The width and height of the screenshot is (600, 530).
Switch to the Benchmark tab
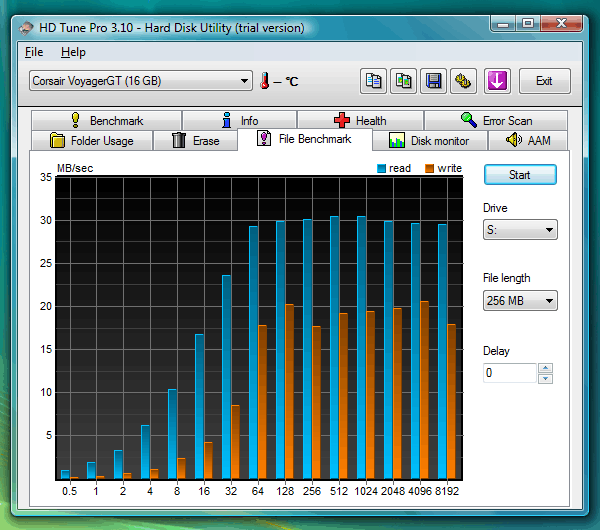click(x=106, y=121)
